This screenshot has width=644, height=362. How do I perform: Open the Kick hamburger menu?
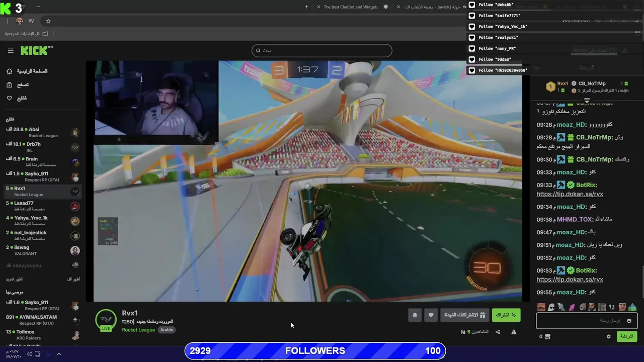[11, 51]
